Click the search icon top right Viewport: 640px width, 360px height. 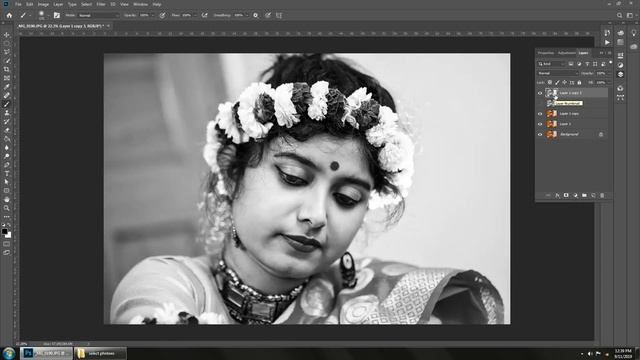click(620, 15)
